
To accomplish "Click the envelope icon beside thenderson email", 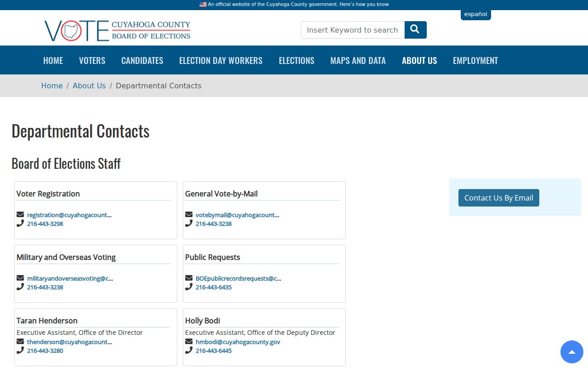I will click(x=20, y=342).
